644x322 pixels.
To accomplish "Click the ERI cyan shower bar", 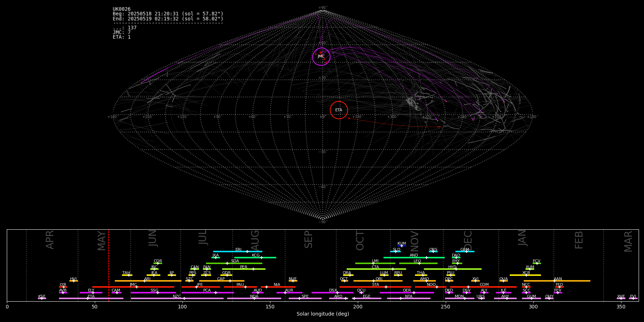I will coord(238,252).
